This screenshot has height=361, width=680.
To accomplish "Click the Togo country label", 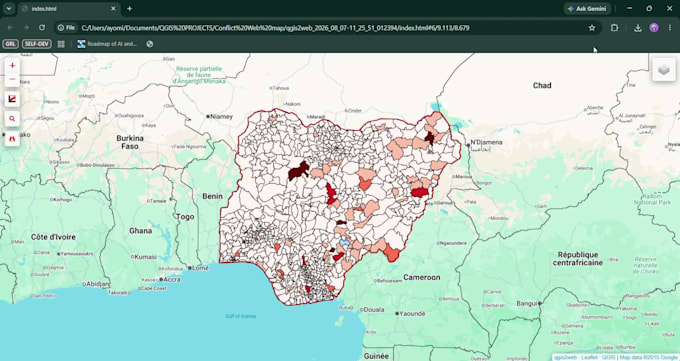I will click(x=185, y=217).
